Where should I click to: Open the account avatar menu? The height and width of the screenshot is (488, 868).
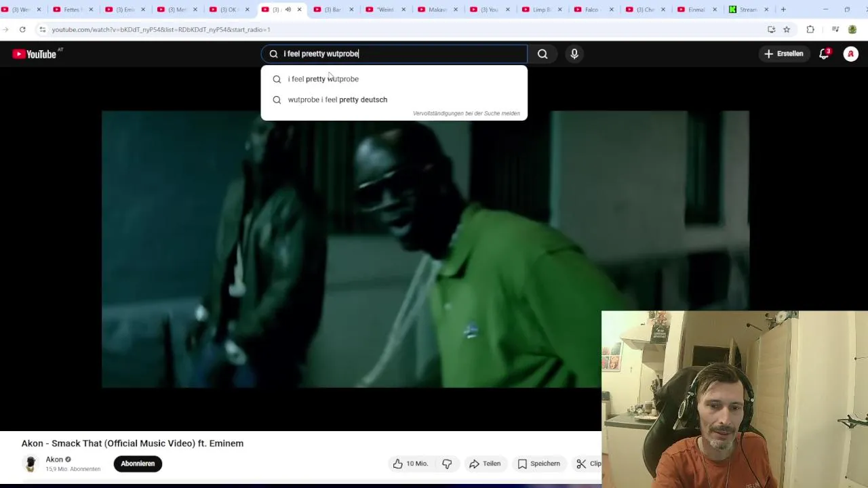pyautogui.click(x=850, y=54)
